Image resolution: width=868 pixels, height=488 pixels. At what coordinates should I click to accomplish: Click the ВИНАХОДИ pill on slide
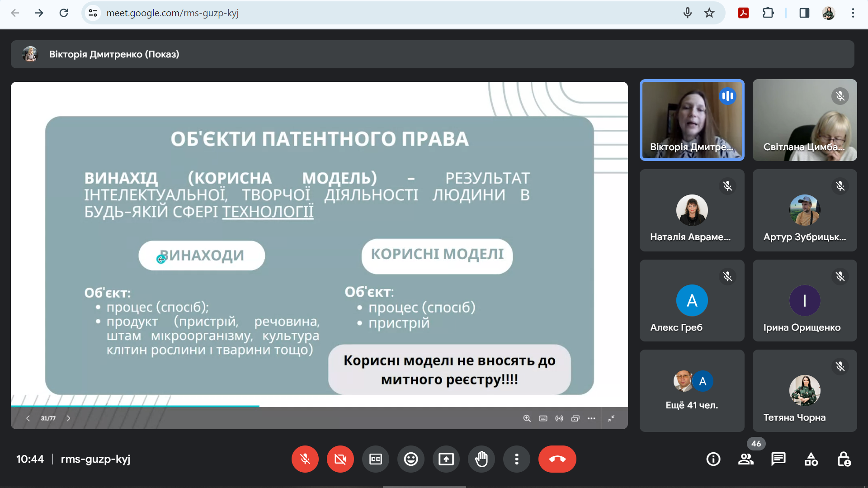point(202,256)
